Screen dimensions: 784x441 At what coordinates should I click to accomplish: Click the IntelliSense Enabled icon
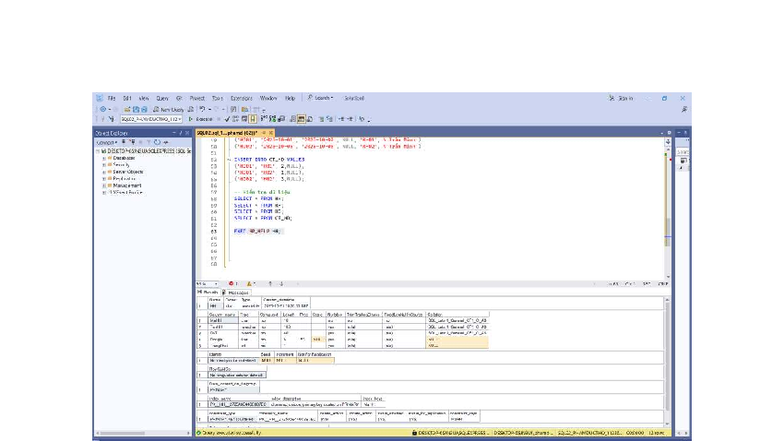[253, 119]
